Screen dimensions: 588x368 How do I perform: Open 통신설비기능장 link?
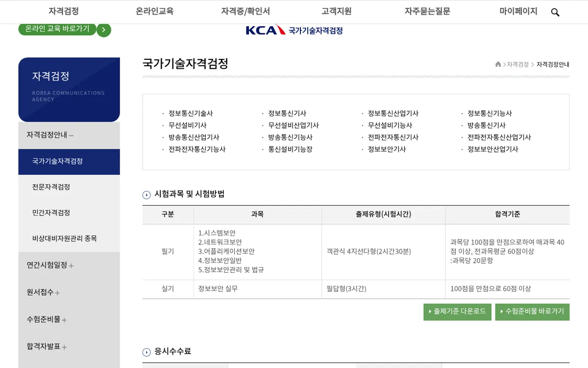click(290, 150)
